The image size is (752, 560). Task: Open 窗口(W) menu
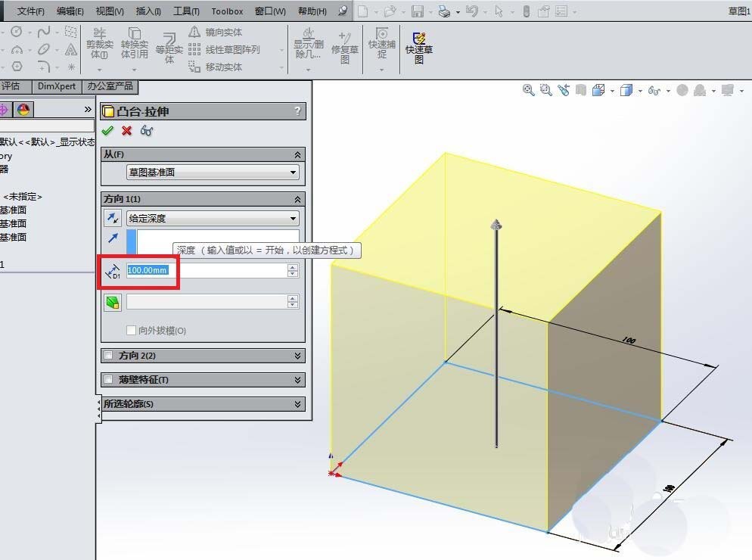tap(270, 11)
